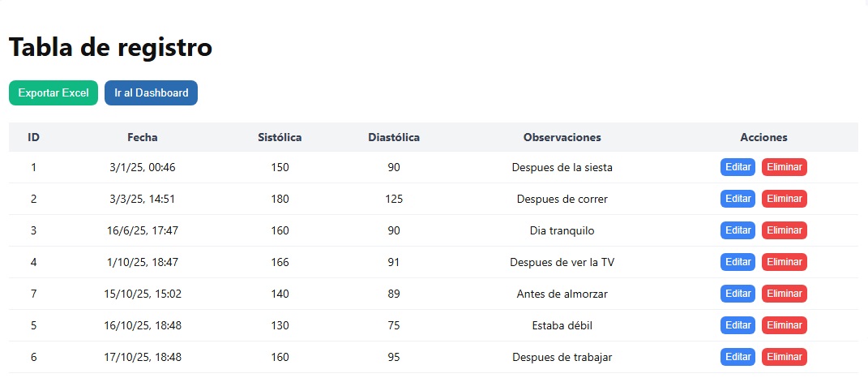
Task: Editar the Despues de trabajar row
Action: click(x=738, y=357)
